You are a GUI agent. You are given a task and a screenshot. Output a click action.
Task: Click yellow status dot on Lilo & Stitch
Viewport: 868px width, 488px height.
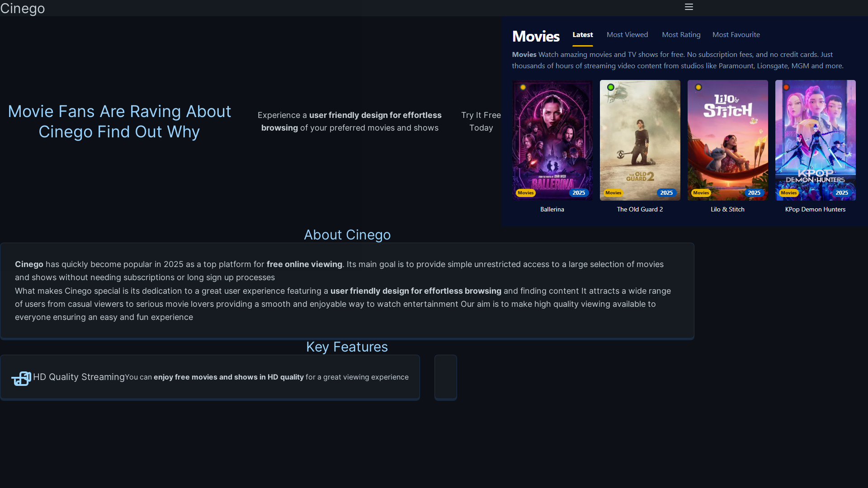(698, 87)
